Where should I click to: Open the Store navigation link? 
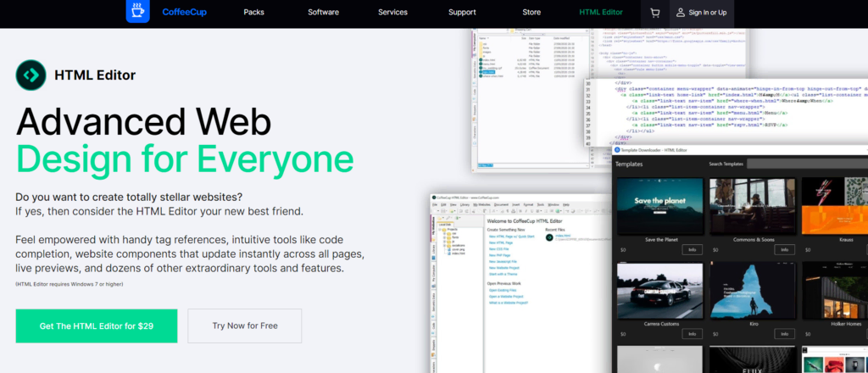[x=531, y=13]
